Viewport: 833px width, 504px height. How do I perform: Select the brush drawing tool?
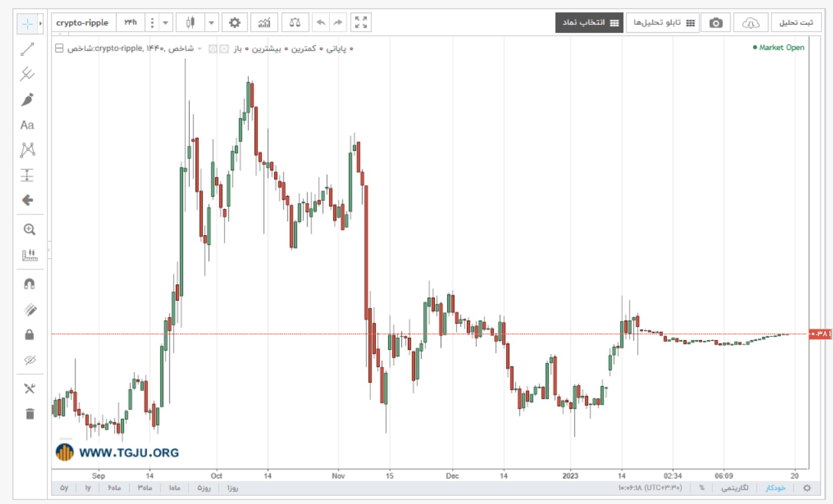(x=27, y=99)
